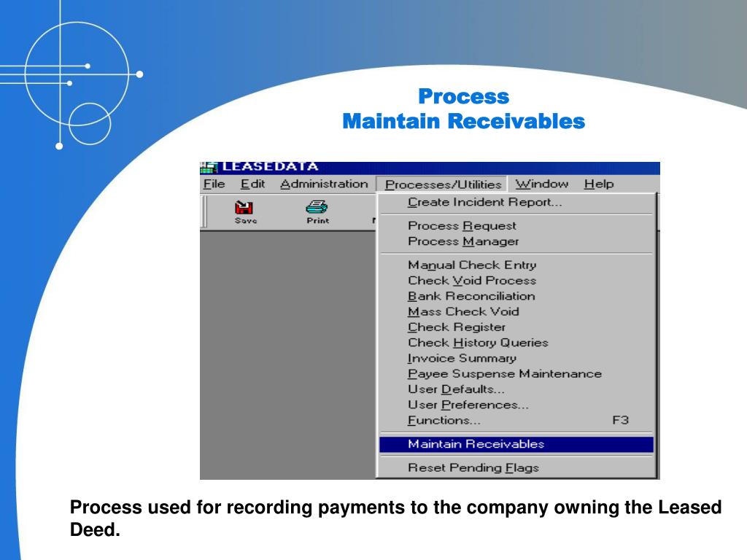This screenshot has height=560, width=747.
Task: Select Check History Queries
Action: tap(516, 343)
